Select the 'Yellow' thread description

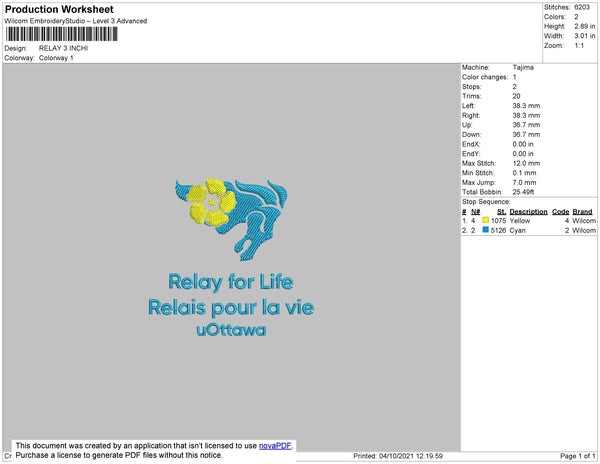click(520, 221)
